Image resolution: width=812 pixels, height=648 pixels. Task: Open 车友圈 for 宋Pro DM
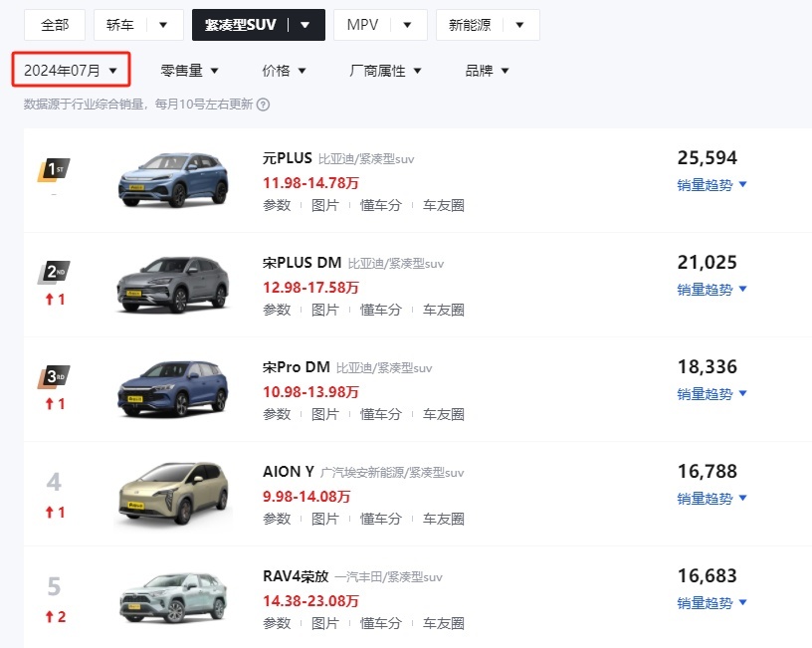click(x=443, y=415)
